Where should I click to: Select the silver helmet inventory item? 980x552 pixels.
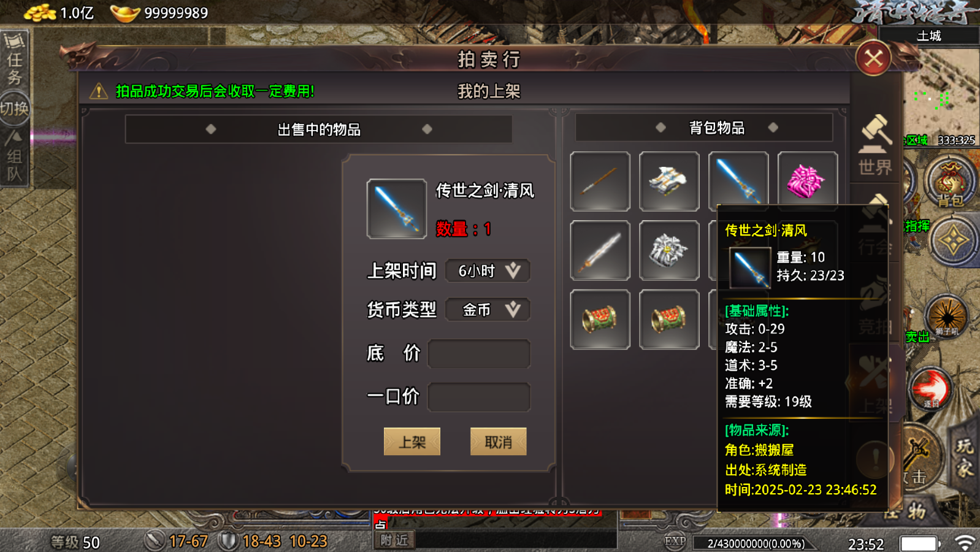coord(669,251)
